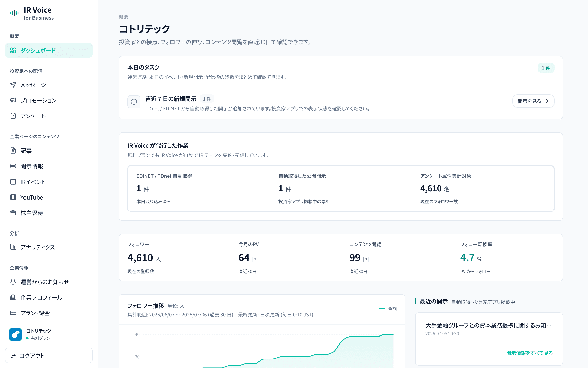Click the 開示を見る button
The image size is (588, 368).
pos(533,101)
